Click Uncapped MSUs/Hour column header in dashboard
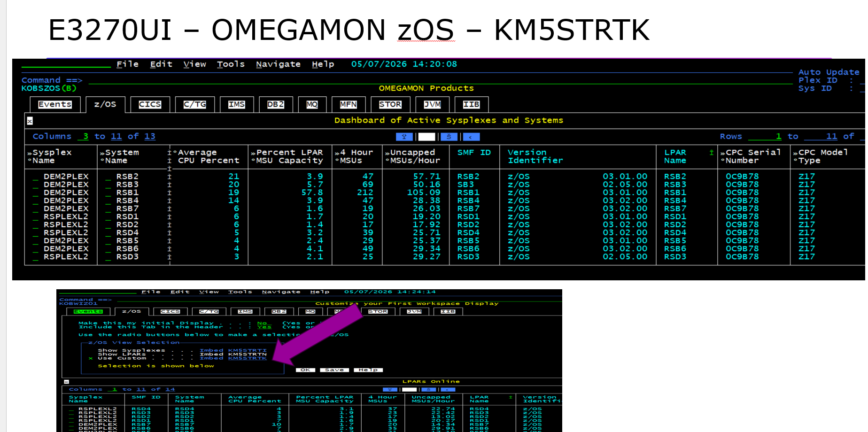The height and width of the screenshot is (432, 868). [412, 156]
